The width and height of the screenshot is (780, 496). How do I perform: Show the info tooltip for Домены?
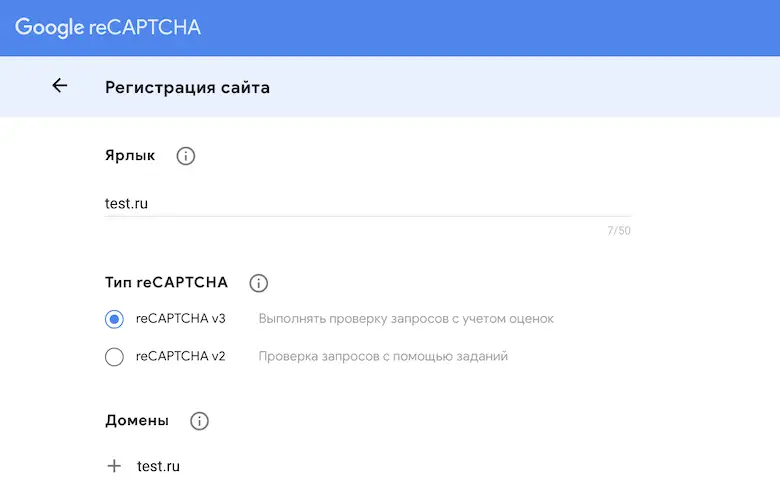coord(199,421)
